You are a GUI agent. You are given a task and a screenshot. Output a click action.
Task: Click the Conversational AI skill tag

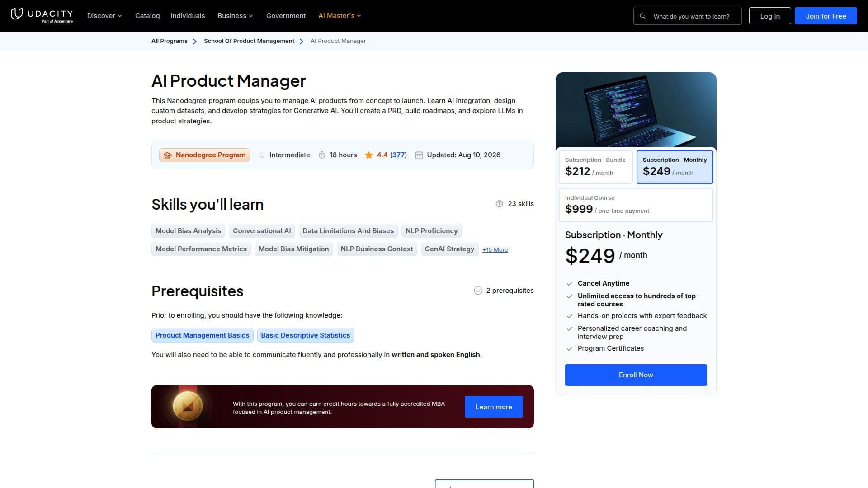(x=262, y=231)
